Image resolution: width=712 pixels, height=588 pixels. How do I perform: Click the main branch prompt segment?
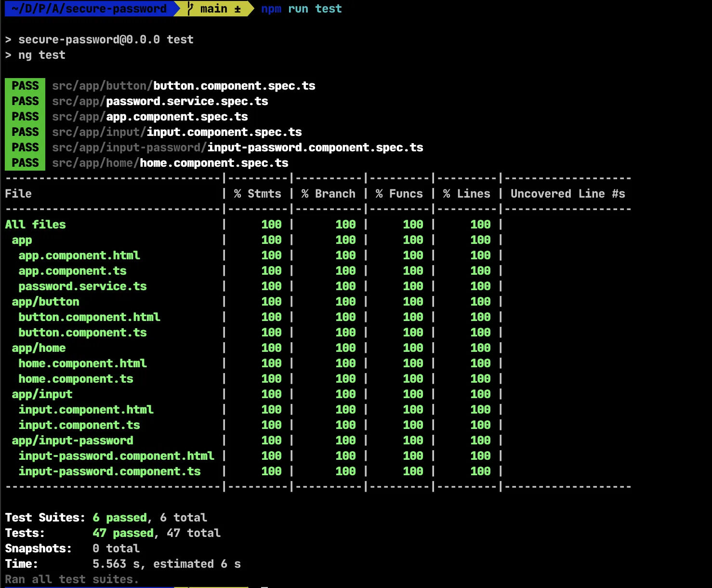pyautogui.click(x=214, y=9)
